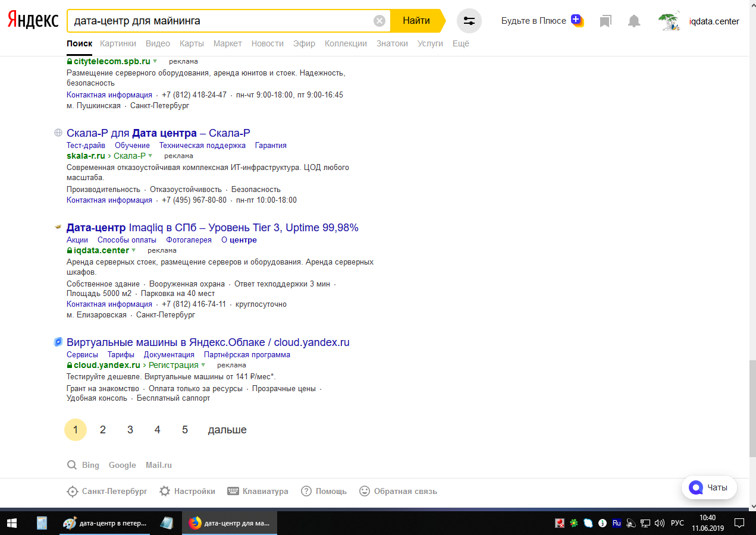Image resolution: width=756 pixels, height=535 pixels.
Task: Open the Windows Start menu
Action: point(12,523)
